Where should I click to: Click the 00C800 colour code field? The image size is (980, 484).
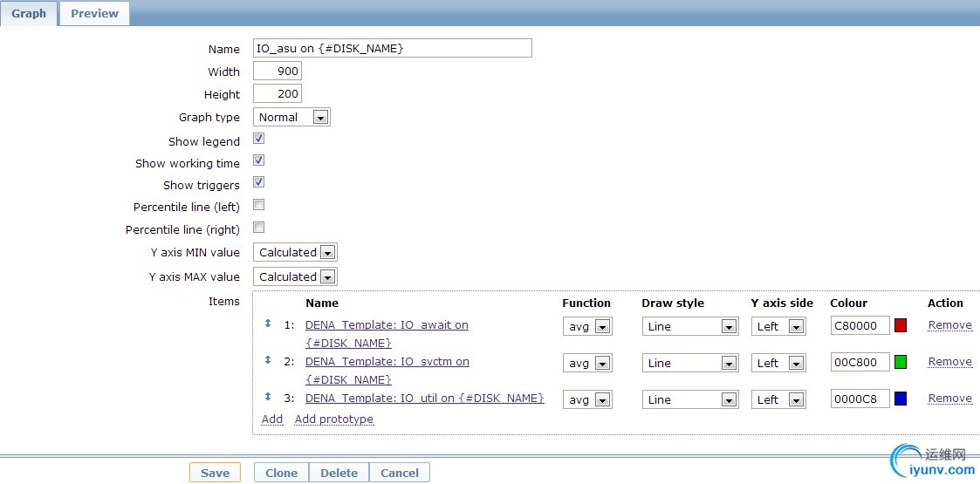coord(860,362)
